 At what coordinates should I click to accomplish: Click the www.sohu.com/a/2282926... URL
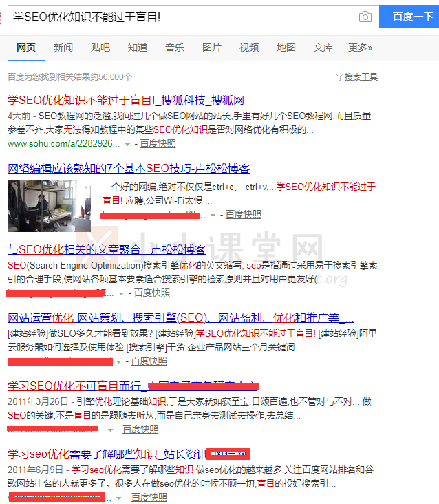[x=63, y=143]
